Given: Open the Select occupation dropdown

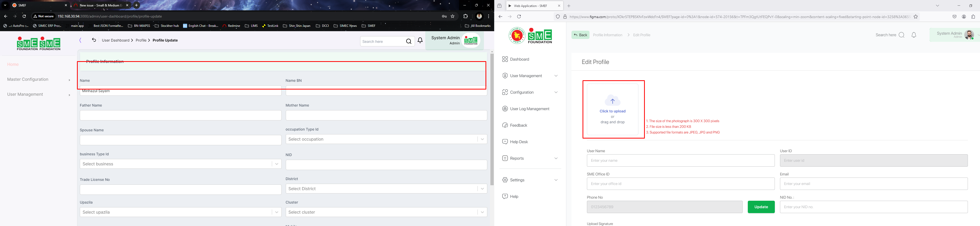Looking at the screenshot, I should [386, 139].
